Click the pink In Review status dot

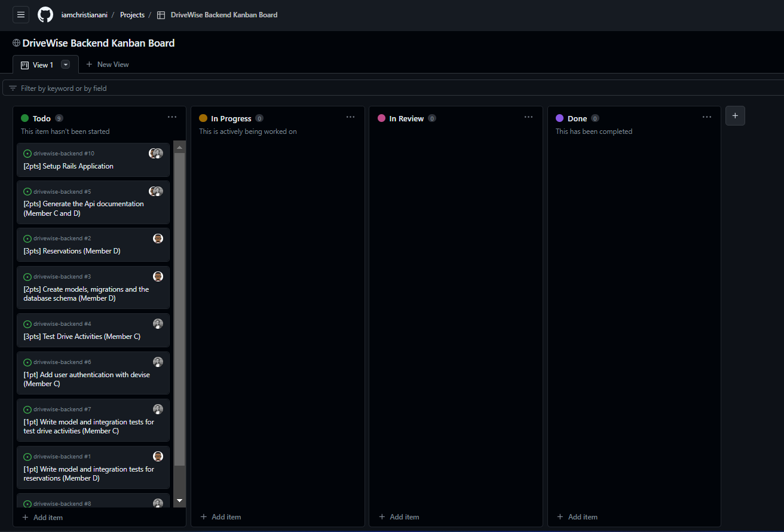[381, 118]
